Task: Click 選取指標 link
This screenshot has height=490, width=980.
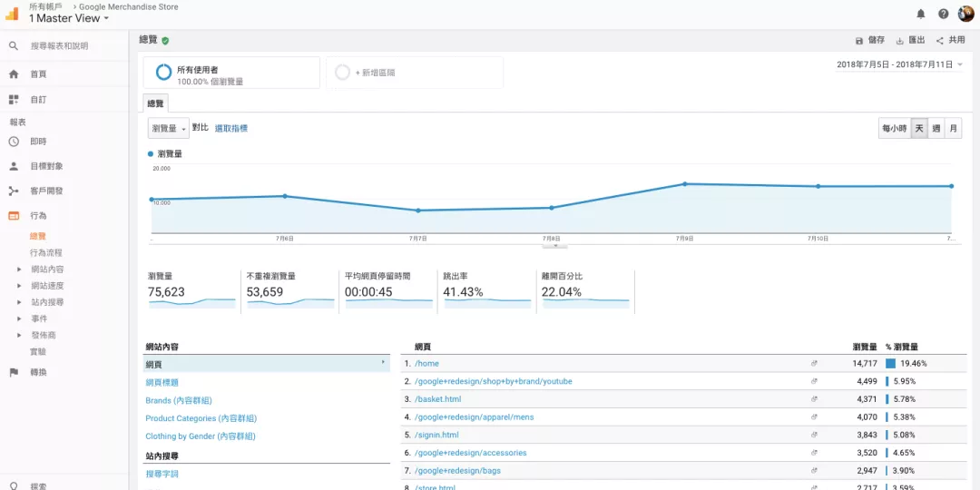Action: pyautogui.click(x=231, y=128)
